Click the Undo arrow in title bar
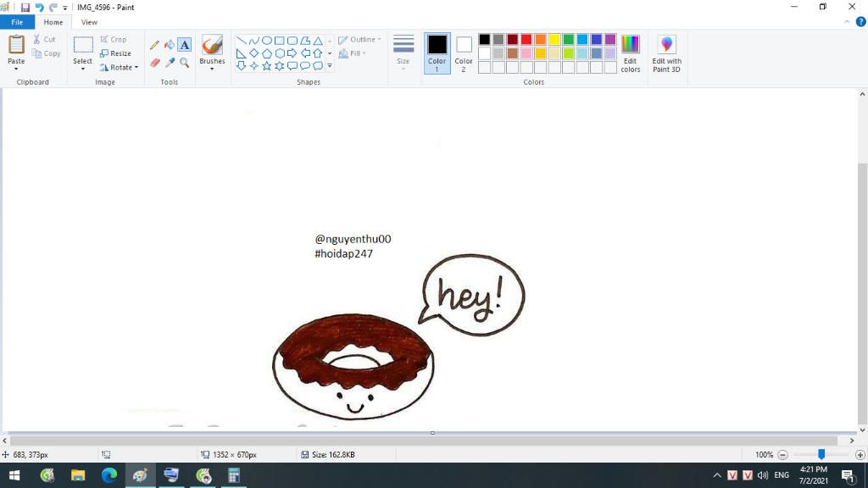Viewport: 868px width, 488px height. [x=39, y=7]
